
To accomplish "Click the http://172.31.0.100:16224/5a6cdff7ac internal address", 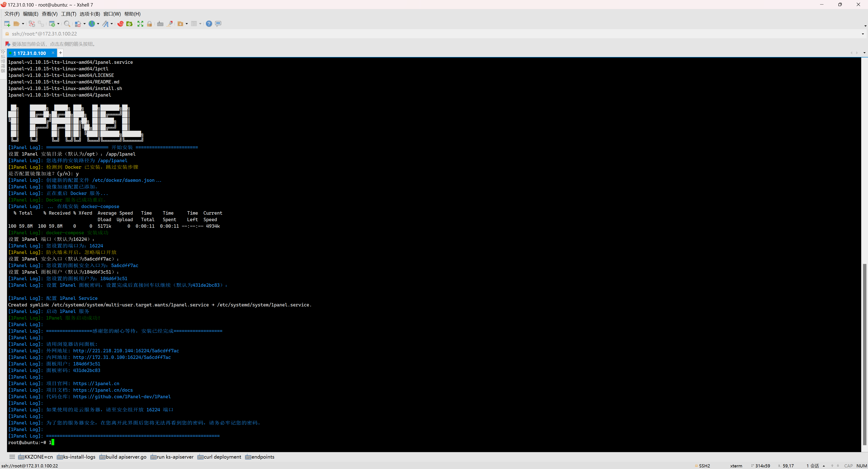I will click(x=122, y=357).
